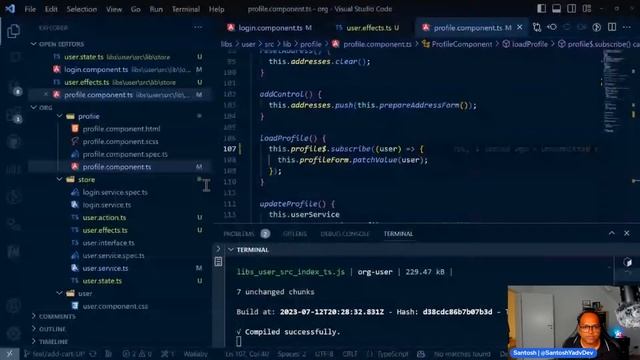The width and height of the screenshot is (640, 360).
Task: Expand the Comments section
Action: pos(33,316)
